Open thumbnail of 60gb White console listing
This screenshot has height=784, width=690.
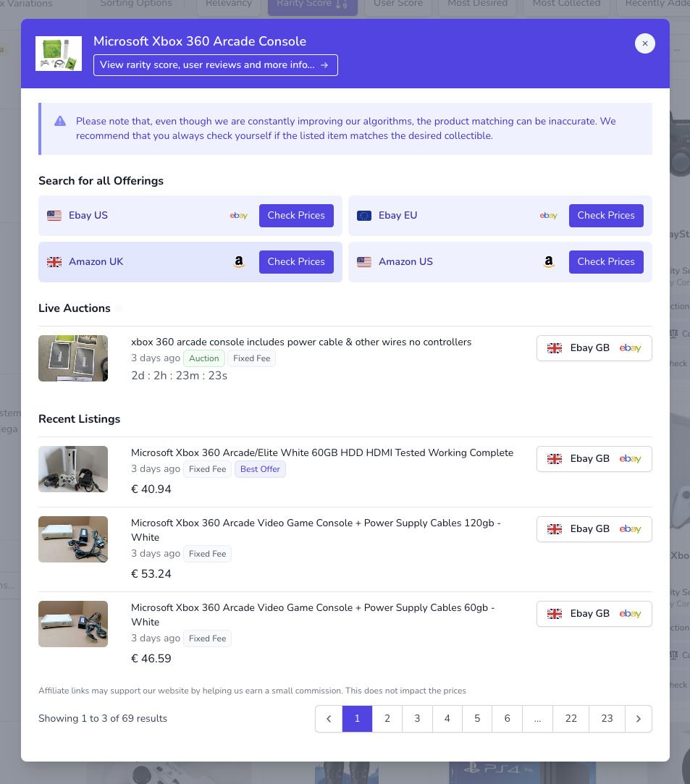pos(73,624)
